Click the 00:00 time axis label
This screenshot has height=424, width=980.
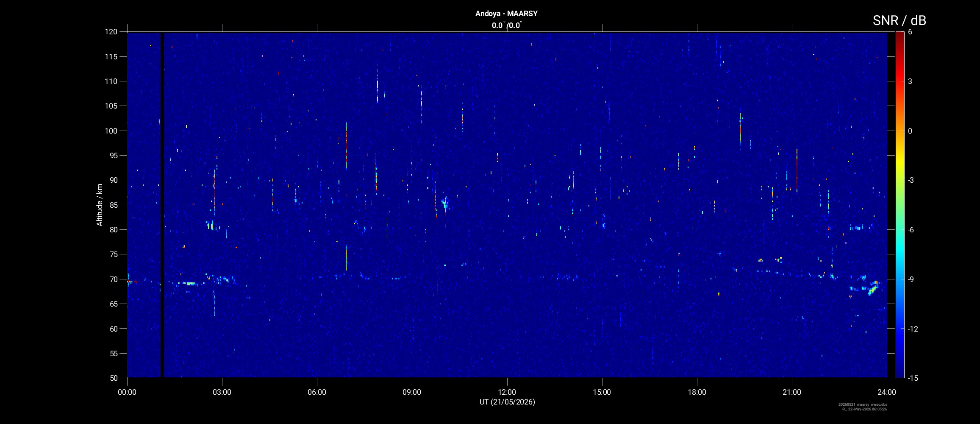coord(127,392)
